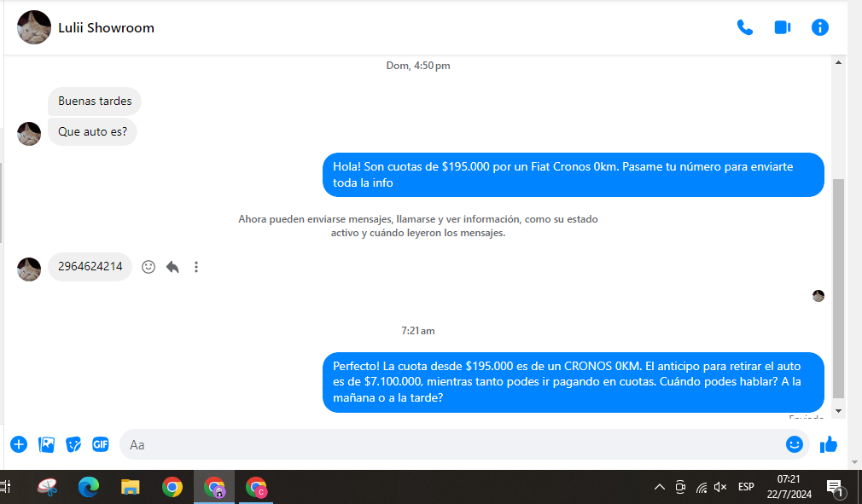Select the Que auto es? message bubble
Viewport: 862px width, 504px height.
click(92, 132)
